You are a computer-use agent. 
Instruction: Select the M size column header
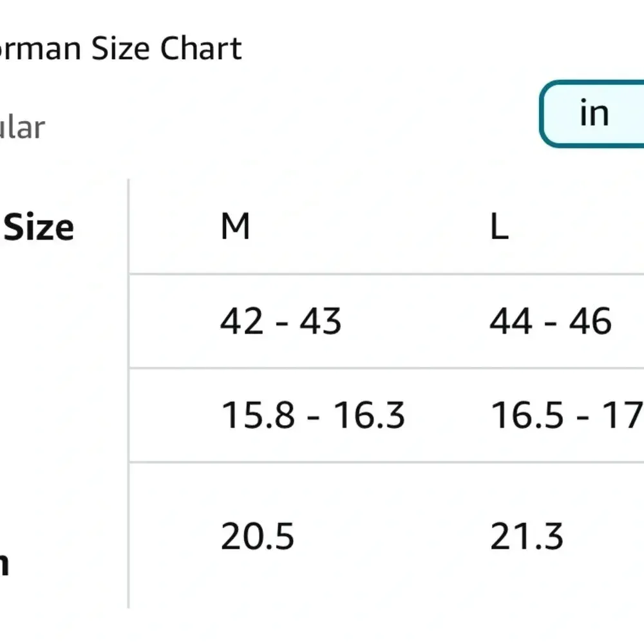[235, 227]
